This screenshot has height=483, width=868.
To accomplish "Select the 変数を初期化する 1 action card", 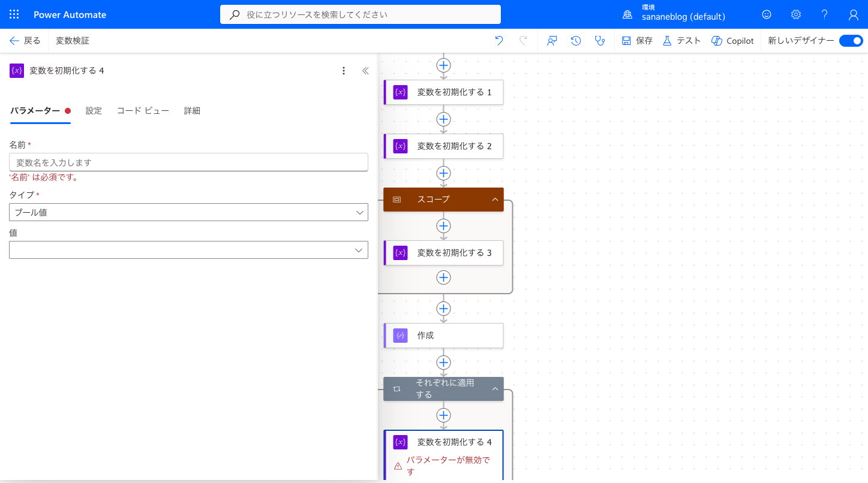I will tap(443, 92).
